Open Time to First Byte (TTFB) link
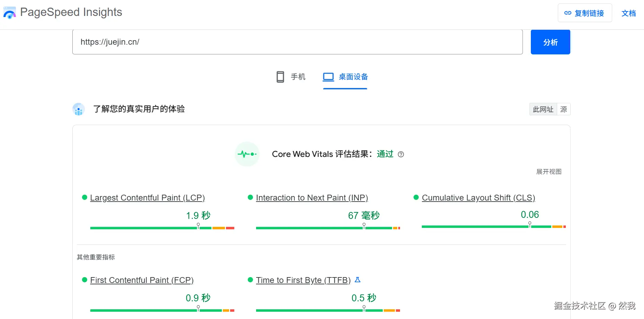The image size is (644, 319). [303, 280]
